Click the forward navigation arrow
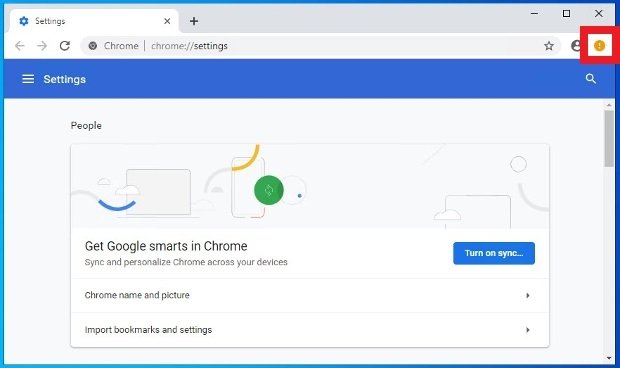Viewport: 620px width, 368px height. tap(42, 46)
